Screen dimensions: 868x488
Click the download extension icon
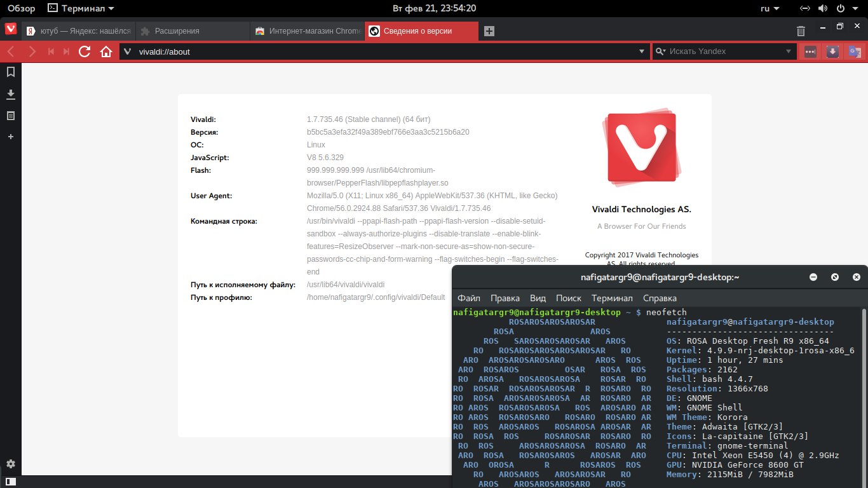pyautogui.click(x=832, y=51)
